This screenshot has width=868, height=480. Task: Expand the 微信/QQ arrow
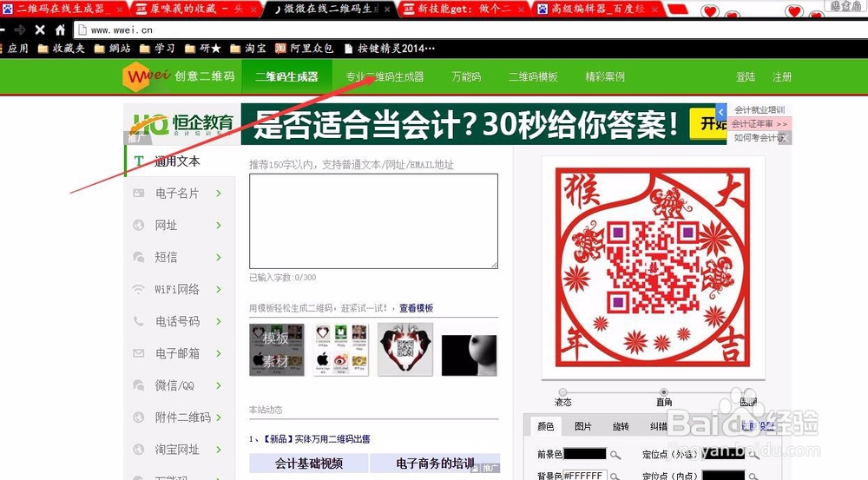pos(219,385)
